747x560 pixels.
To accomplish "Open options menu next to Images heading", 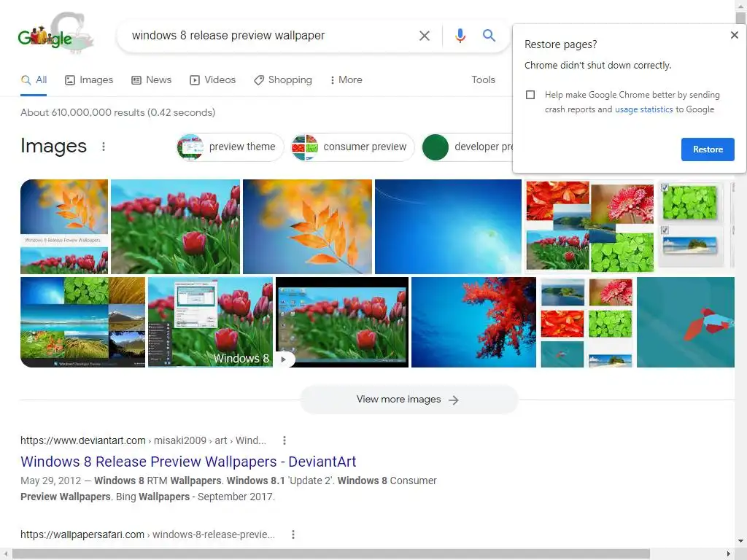I will (x=104, y=146).
